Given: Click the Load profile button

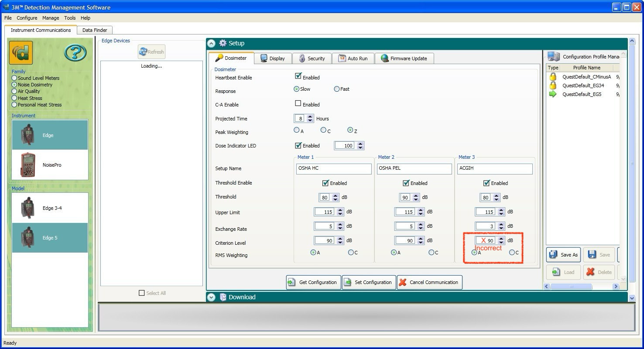Looking at the screenshot, I should click(564, 272).
